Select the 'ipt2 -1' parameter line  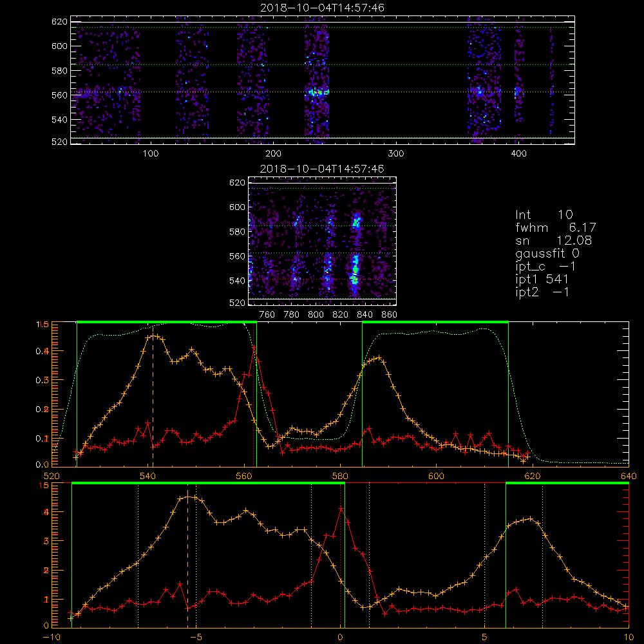[x=542, y=292]
